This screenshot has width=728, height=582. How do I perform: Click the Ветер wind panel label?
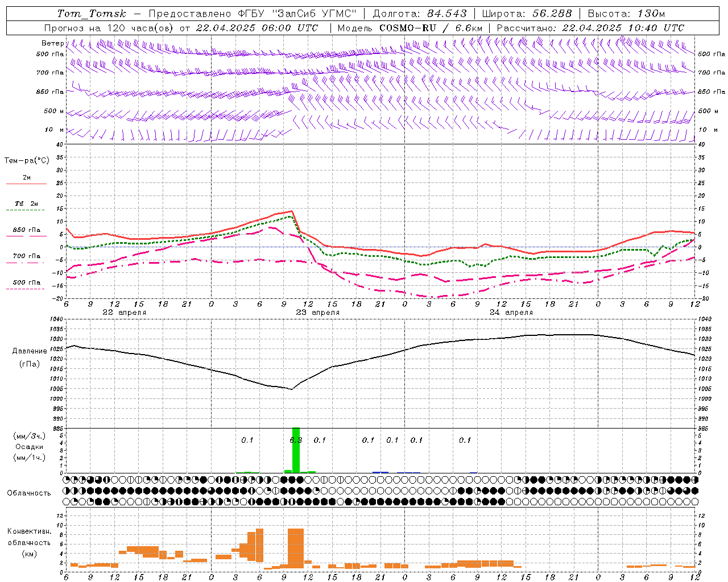[52, 43]
